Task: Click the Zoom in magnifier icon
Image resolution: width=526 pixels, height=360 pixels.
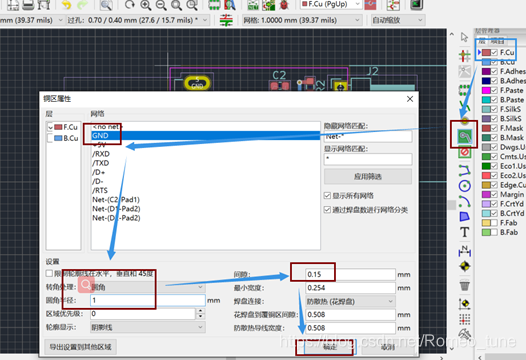Action: [145, 5]
